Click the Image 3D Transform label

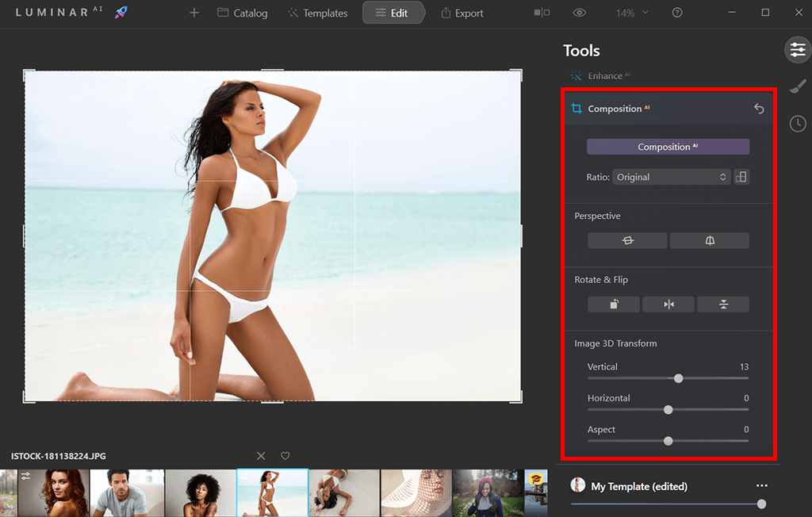615,343
